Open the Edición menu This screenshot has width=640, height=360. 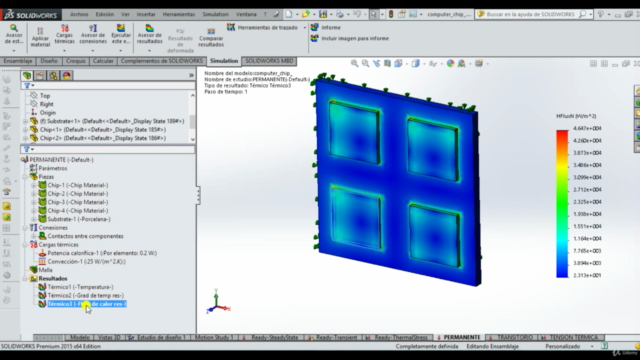click(x=105, y=14)
